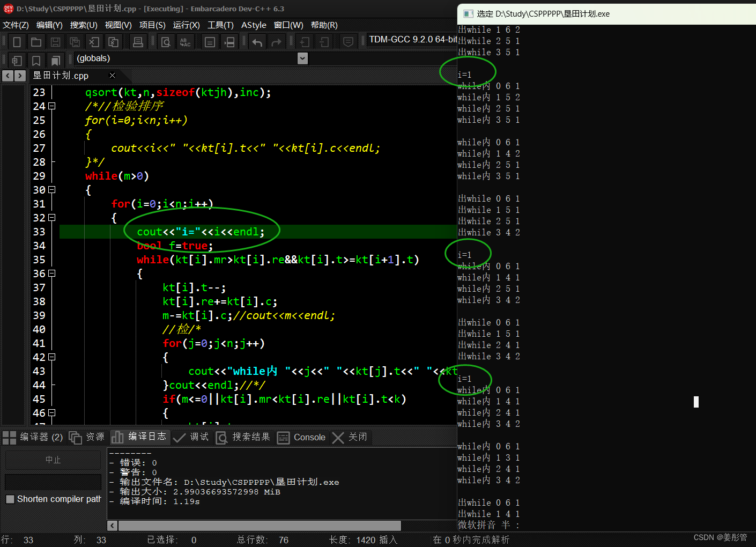This screenshot has width=756, height=547.
Task: Switch to the 搜索结果 tab
Action: pos(243,437)
